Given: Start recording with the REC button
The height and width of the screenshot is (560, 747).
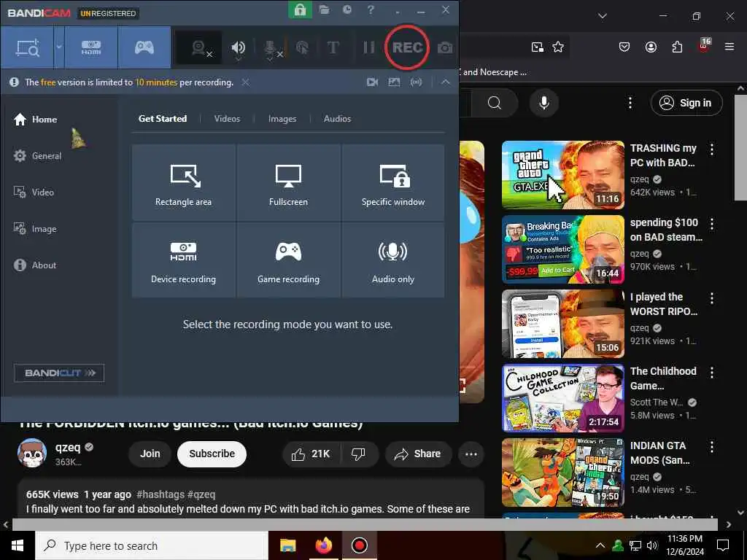Looking at the screenshot, I should (407, 47).
